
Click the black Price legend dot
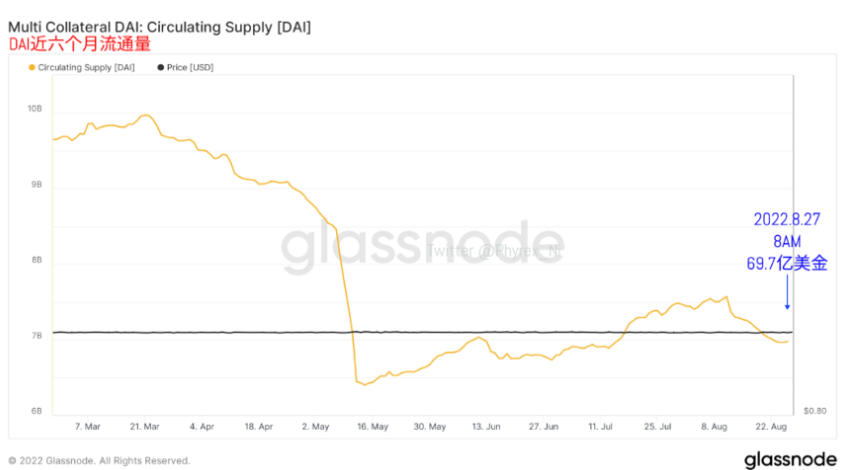pos(160,67)
